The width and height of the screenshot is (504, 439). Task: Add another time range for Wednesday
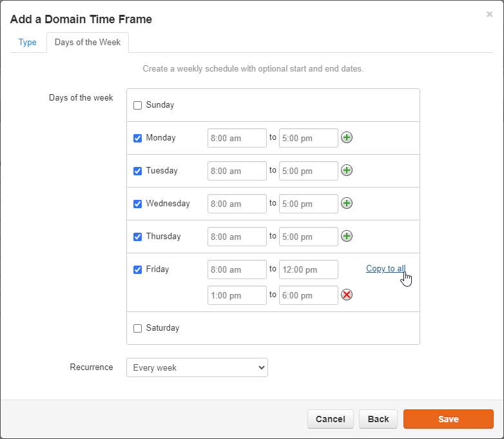(347, 203)
